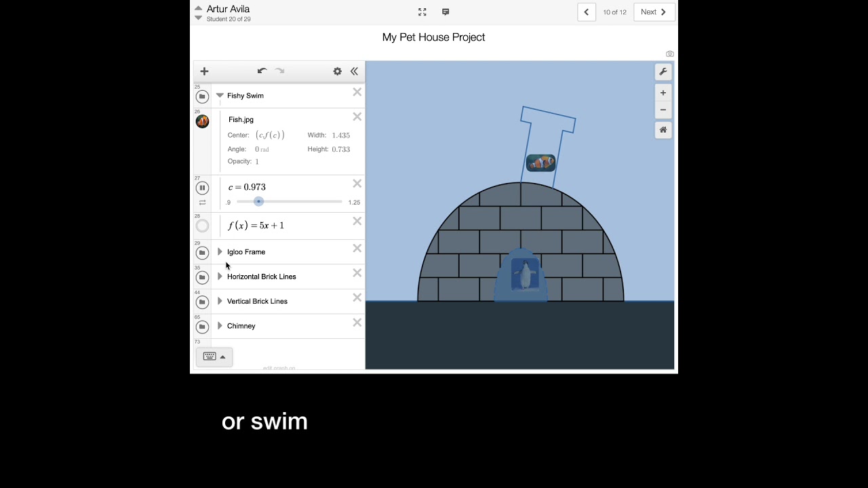This screenshot has height=488, width=868.
Task: Edit the function f(x)=5x+1
Action: click(256, 226)
